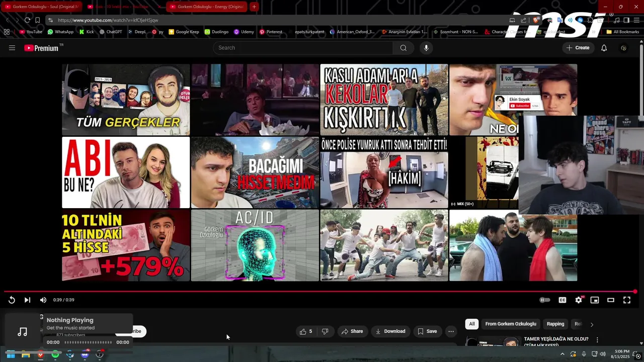Image resolution: width=644 pixels, height=362 pixels.
Task: Reload the page
Action: click(x=27, y=20)
